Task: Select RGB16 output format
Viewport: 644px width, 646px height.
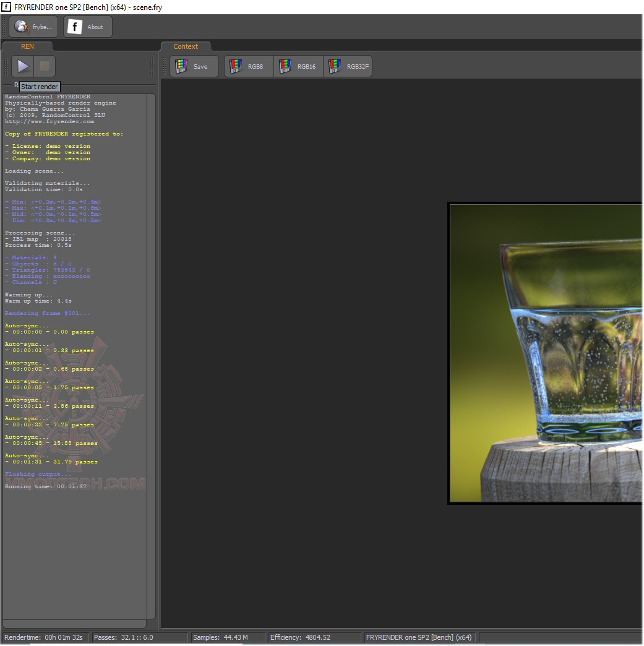Action: [x=299, y=66]
